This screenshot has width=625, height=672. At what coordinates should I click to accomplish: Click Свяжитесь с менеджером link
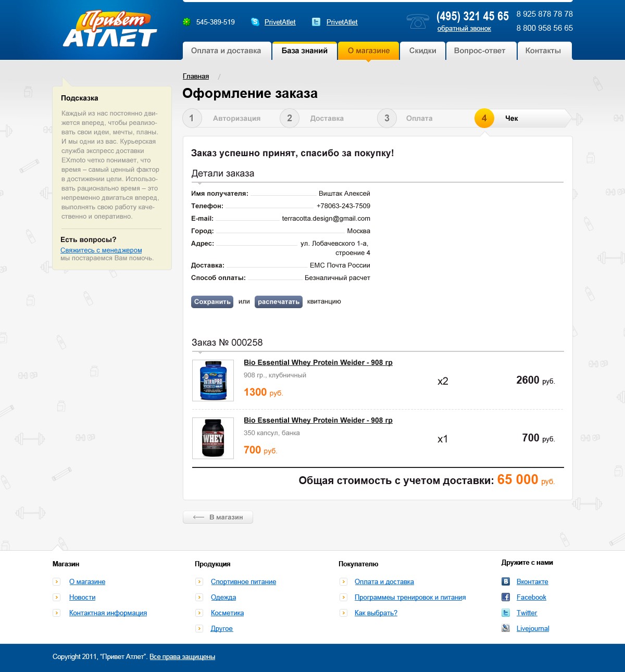click(x=101, y=250)
